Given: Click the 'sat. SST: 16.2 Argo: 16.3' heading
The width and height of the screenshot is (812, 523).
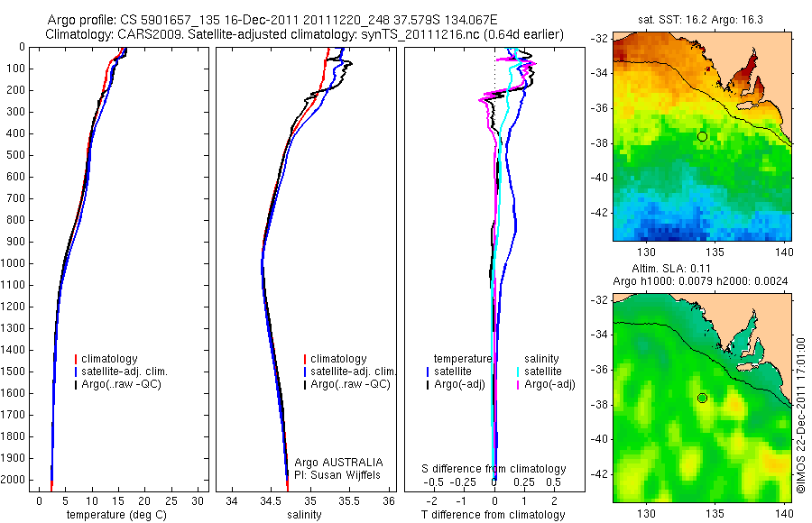Looking at the screenshot, I should click(x=700, y=20).
